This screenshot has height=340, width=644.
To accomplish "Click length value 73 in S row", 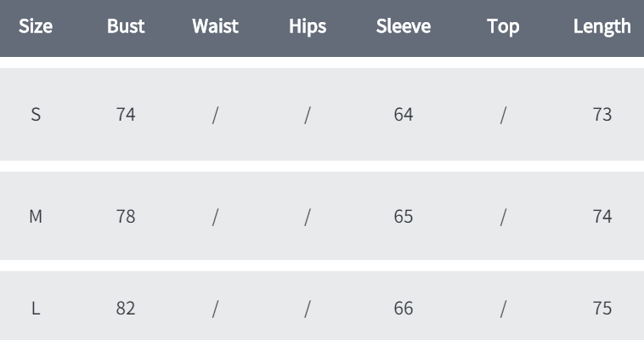I will point(602,114).
